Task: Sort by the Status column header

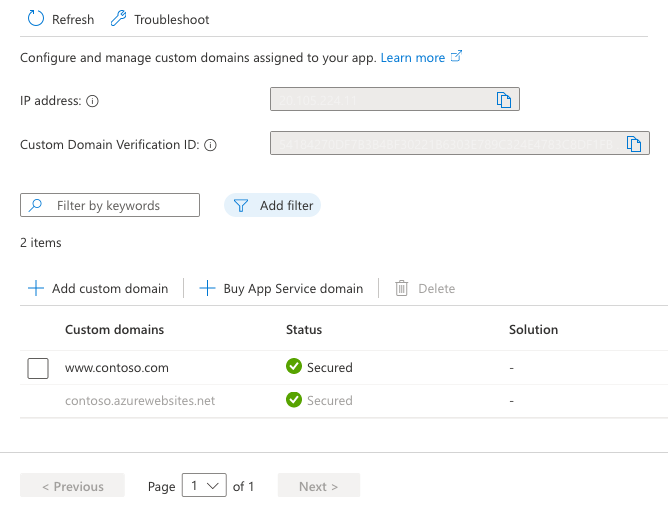Action: click(x=304, y=329)
